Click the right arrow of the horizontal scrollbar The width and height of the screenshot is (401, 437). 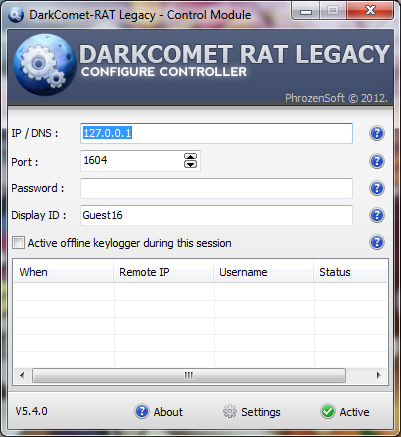tap(378, 375)
